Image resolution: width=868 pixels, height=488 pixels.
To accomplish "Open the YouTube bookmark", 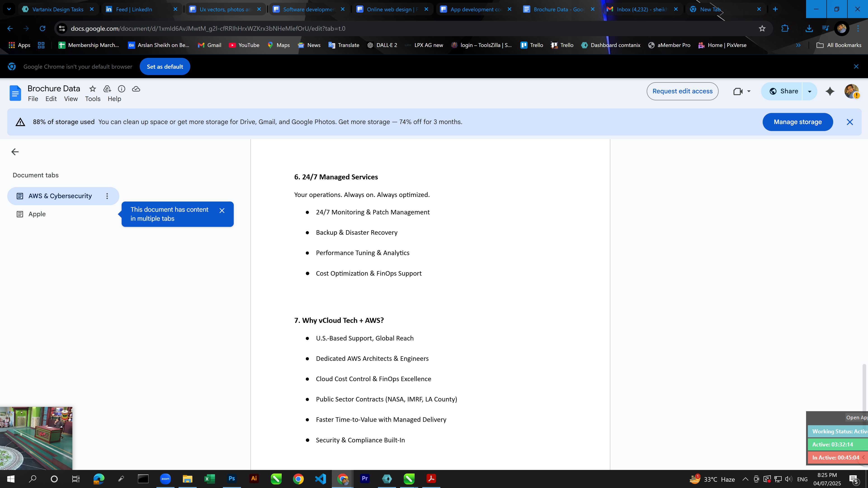I will click(244, 45).
